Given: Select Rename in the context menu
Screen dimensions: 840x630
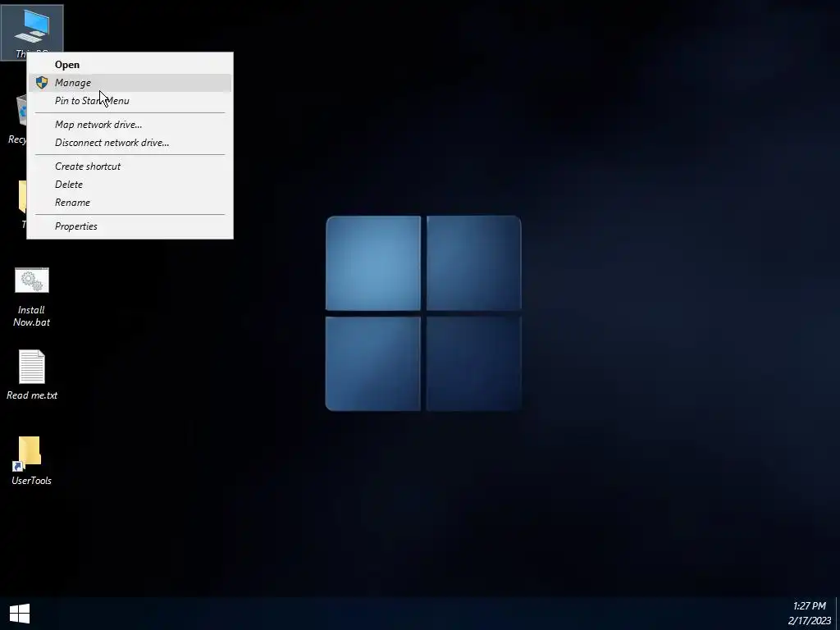Looking at the screenshot, I should 130,203.
